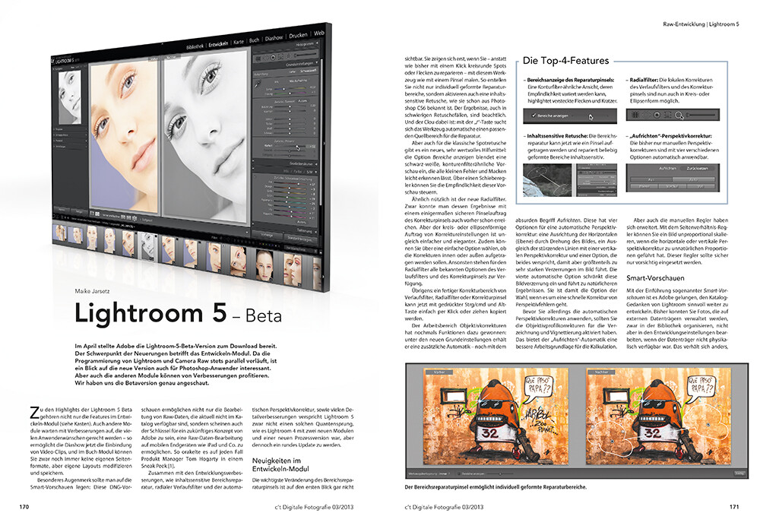This screenshot has width=760, height=532.
Task: Open Werkzeugüberlagerung dropdown below graffiti image
Action: pos(444,473)
